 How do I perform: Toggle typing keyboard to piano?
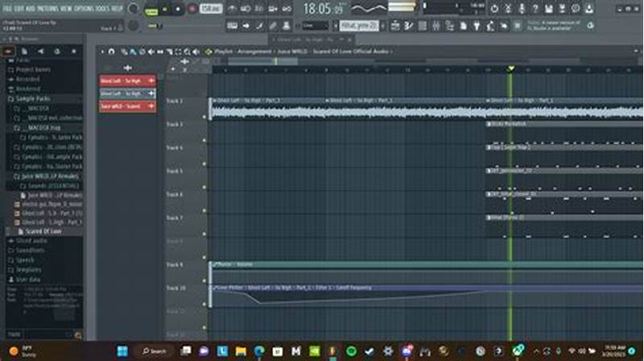tap(232, 26)
